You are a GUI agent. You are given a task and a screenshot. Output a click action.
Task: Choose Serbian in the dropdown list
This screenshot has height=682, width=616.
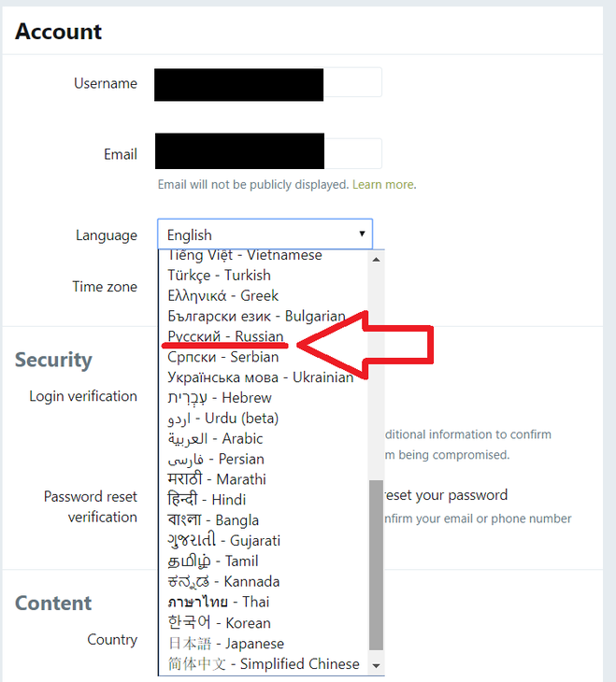pyautogui.click(x=222, y=357)
